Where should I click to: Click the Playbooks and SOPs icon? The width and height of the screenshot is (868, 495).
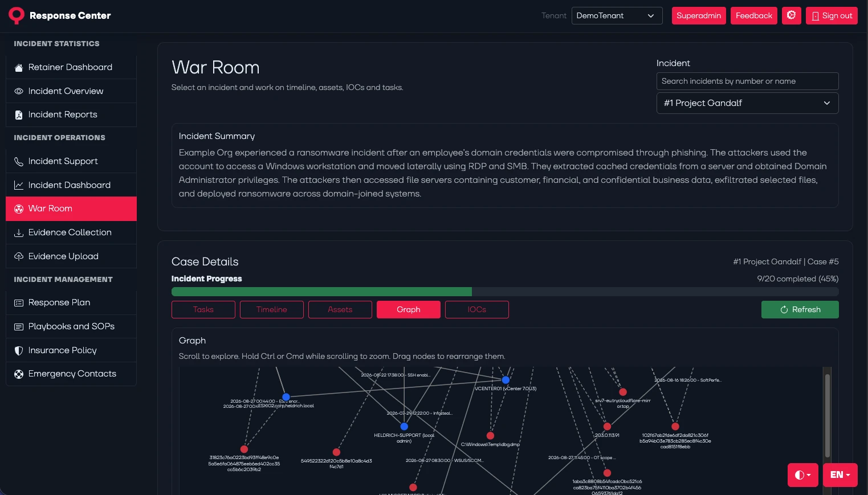(x=19, y=326)
